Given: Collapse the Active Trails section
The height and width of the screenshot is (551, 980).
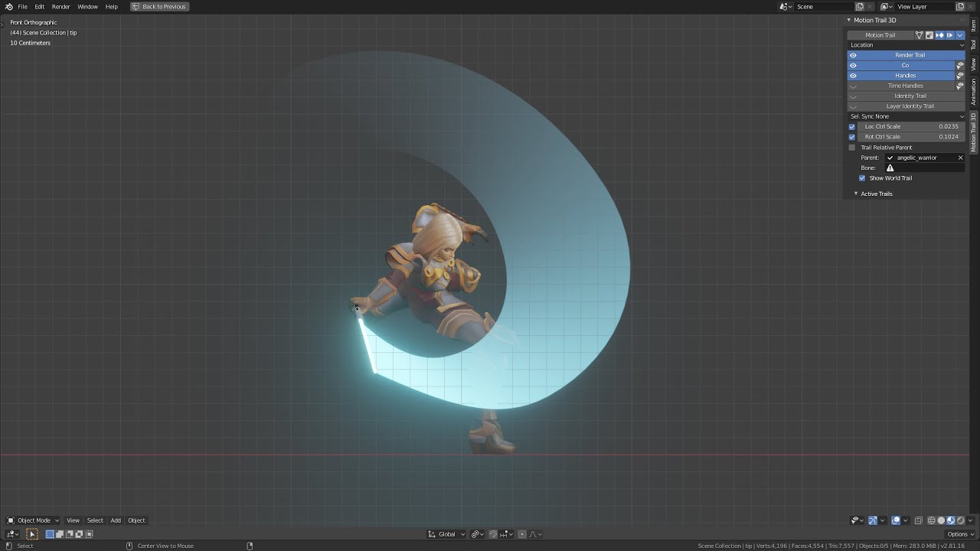Looking at the screenshot, I should click(874, 194).
